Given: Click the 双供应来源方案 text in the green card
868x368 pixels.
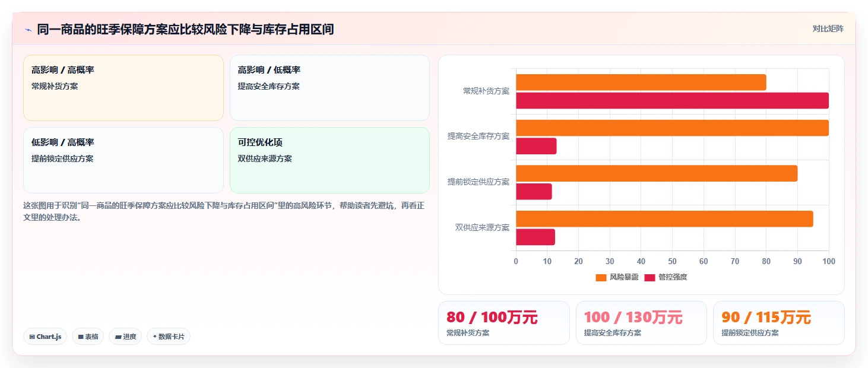Looking at the screenshot, I should [x=265, y=158].
